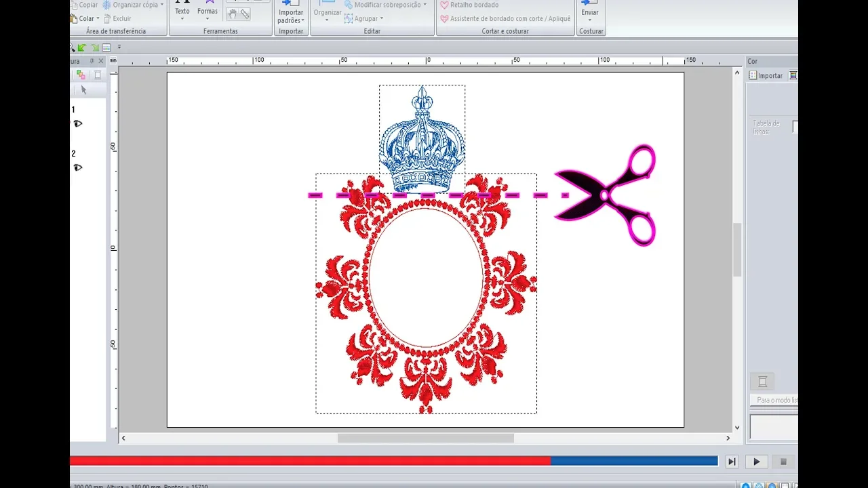Click the red segment of stitch simulator bar
The width and height of the screenshot is (868, 488).
pyautogui.click(x=310, y=461)
